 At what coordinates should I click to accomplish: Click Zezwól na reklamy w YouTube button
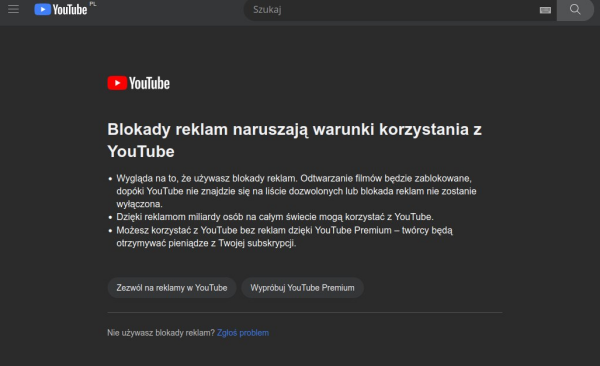click(x=172, y=288)
